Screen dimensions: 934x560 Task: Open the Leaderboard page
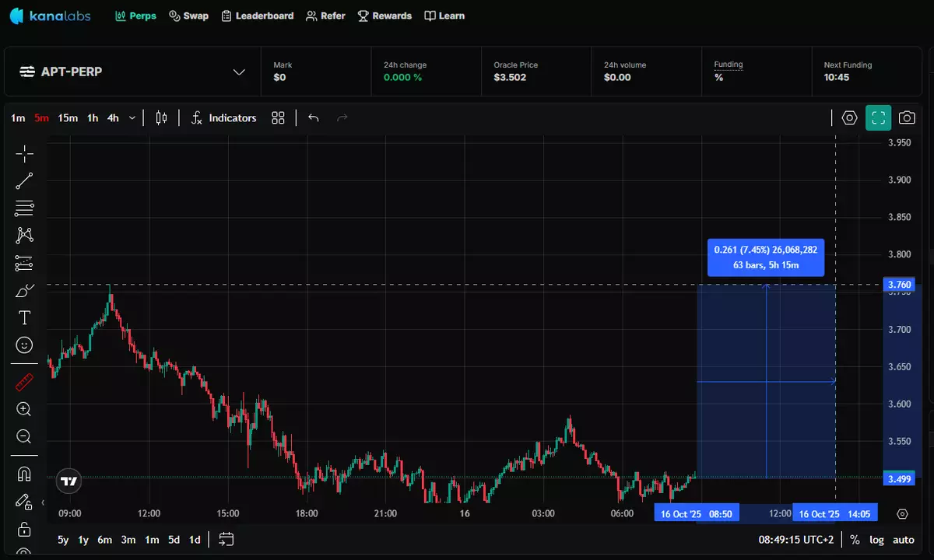pyautogui.click(x=257, y=16)
